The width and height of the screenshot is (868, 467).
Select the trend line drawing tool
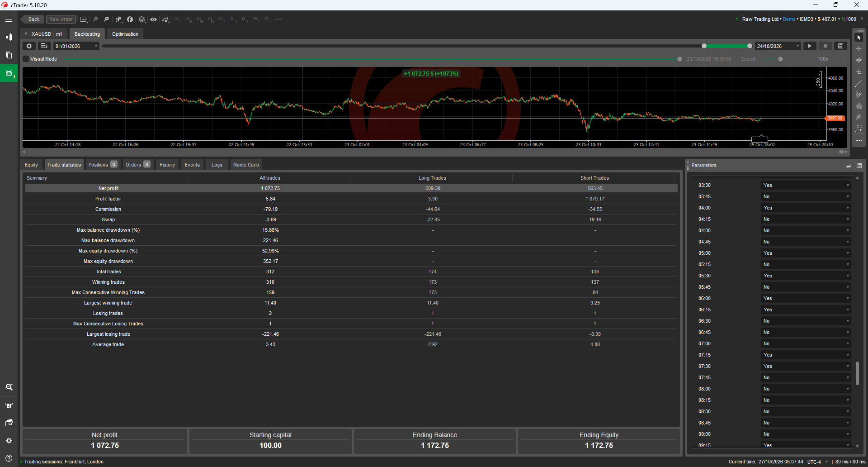pos(859,84)
